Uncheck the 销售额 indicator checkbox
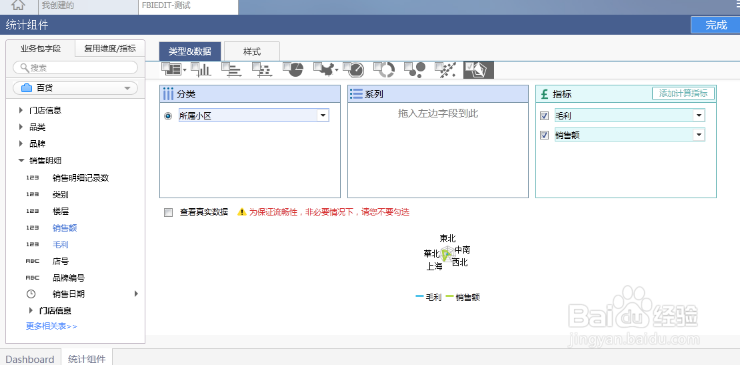Image resolution: width=741 pixels, height=365 pixels. tap(544, 135)
